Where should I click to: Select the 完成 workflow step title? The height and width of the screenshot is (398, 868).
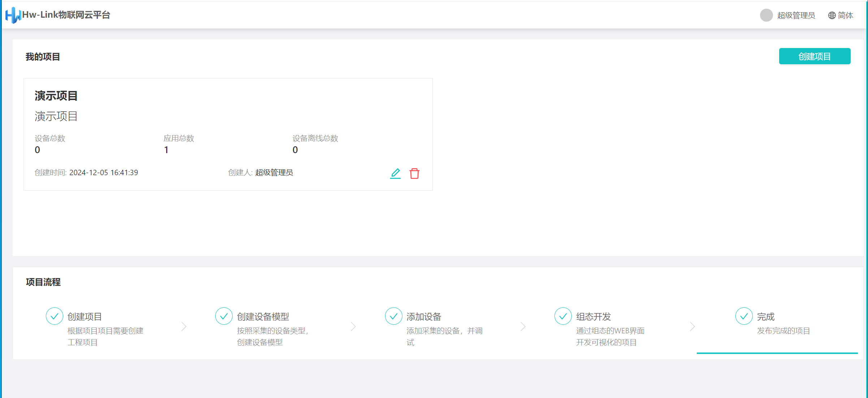click(766, 317)
